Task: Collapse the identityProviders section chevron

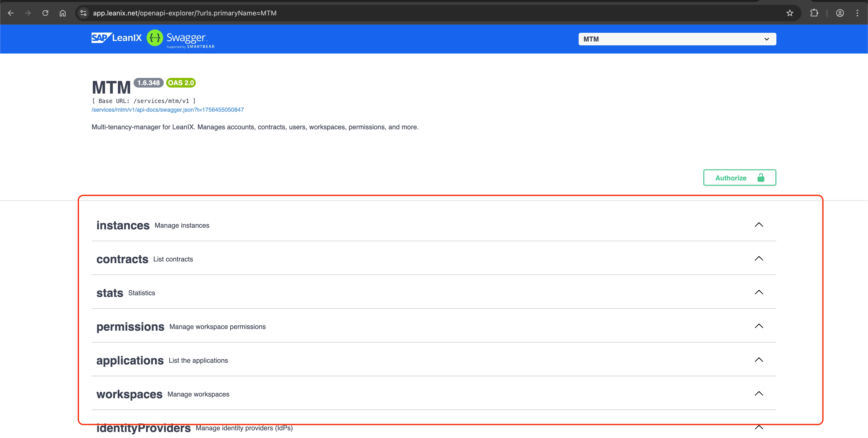Action: click(759, 428)
